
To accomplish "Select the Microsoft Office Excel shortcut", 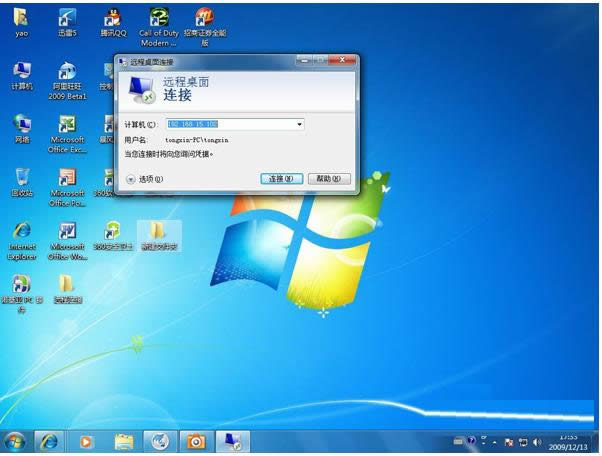I will pos(67,125).
